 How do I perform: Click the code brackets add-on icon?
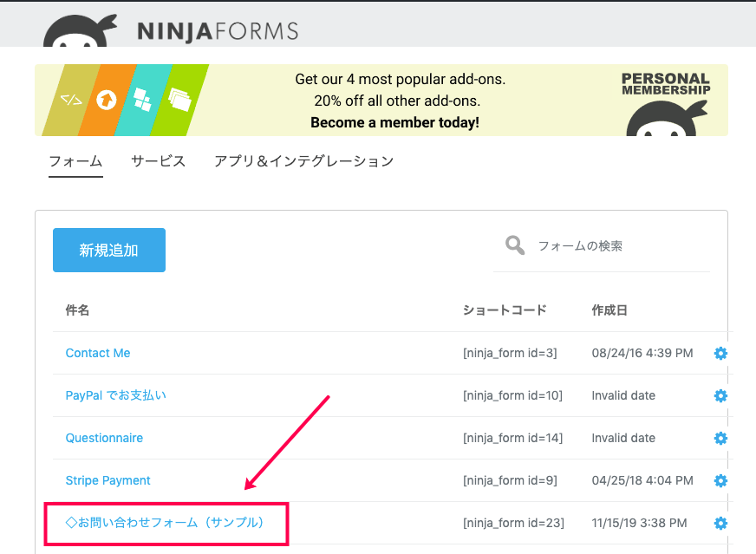(x=71, y=100)
